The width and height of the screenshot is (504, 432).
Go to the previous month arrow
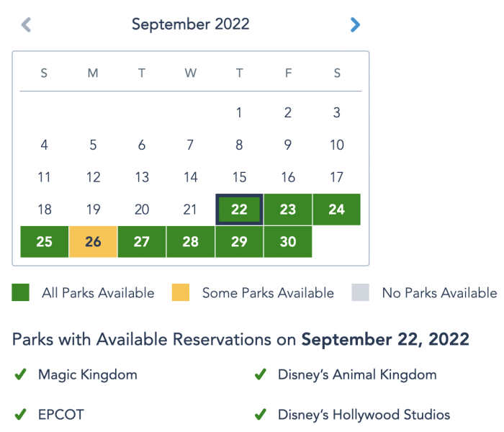coord(26,25)
